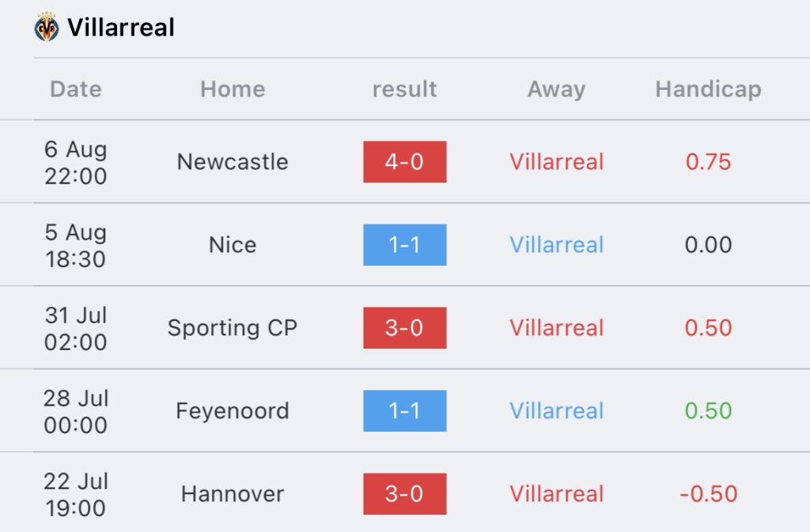
Task: Select the Home column header
Action: (x=233, y=89)
